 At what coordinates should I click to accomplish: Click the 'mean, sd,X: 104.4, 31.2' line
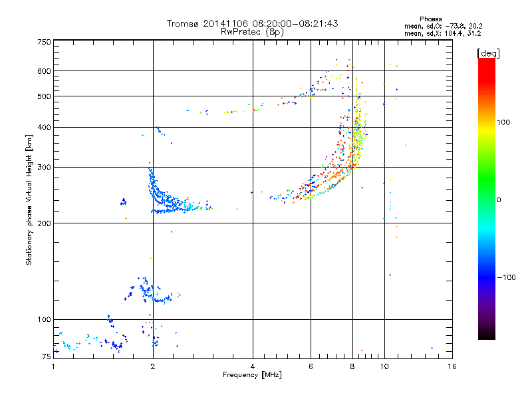click(442, 33)
